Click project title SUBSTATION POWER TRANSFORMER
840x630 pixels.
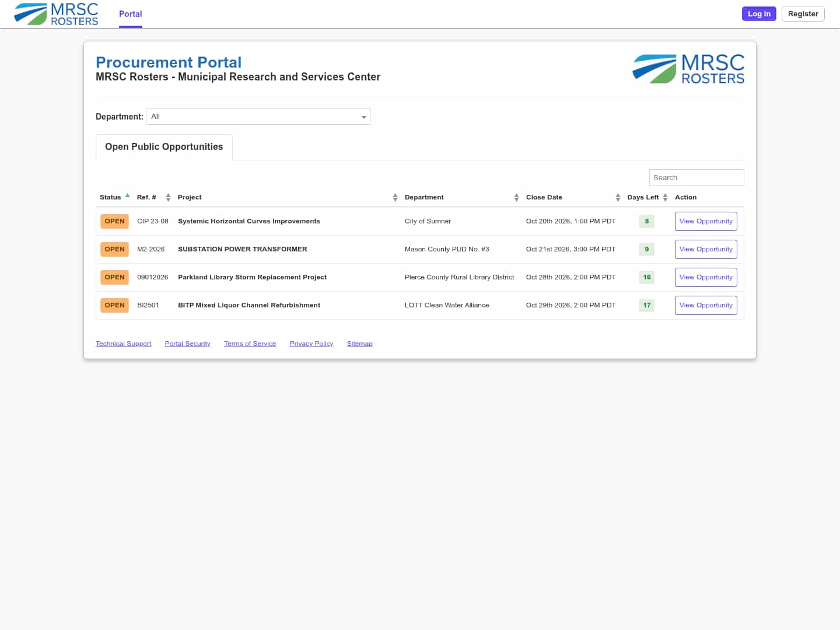coord(243,250)
